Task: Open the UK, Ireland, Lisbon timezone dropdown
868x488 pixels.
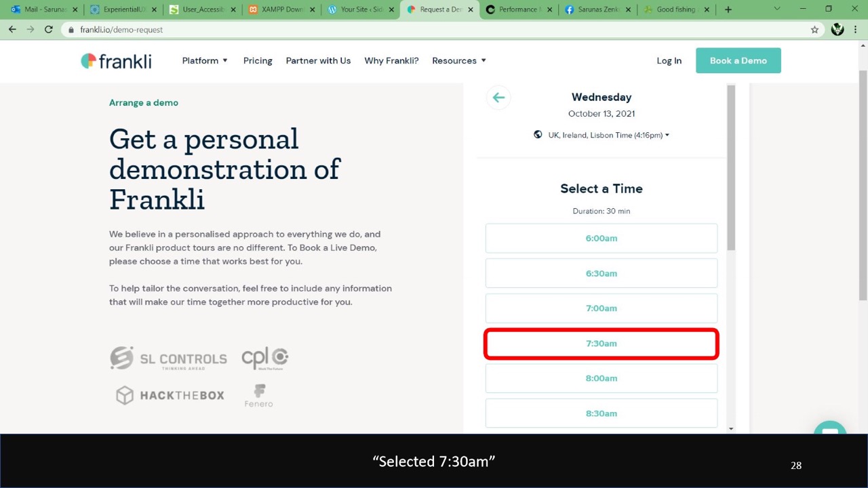Action: [608, 135]
